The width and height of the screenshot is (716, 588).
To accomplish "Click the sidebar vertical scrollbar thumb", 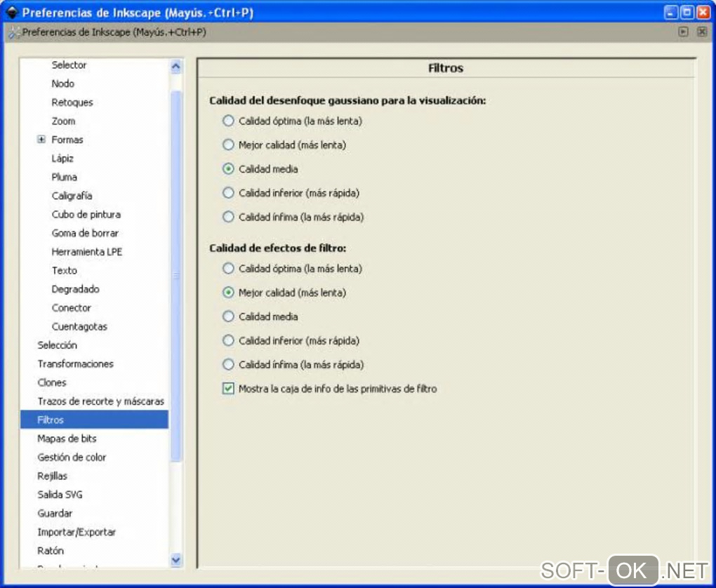I will pyautogui.click(x=175, y=276).
